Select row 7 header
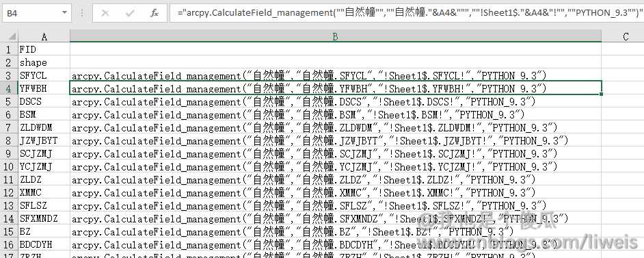644x258 pixels. [9, 127]
